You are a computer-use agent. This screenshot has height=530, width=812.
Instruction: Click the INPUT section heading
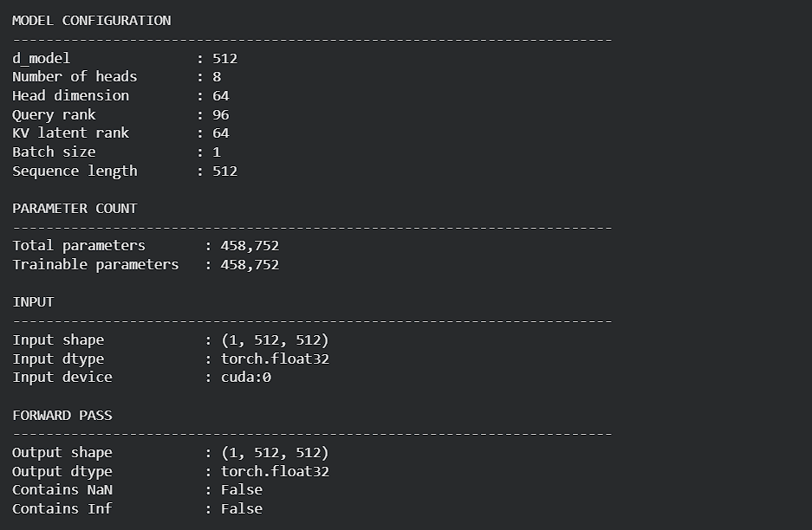pos(33,302)
